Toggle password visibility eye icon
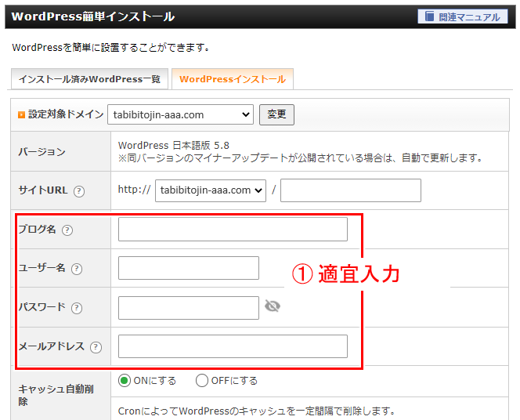This screenshot has height=420, width=520. tap(273, 306)
